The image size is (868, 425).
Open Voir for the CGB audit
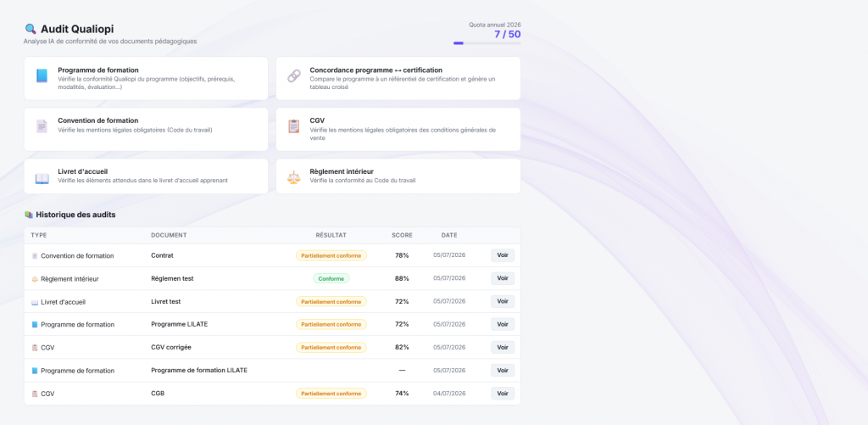[503, 394]
